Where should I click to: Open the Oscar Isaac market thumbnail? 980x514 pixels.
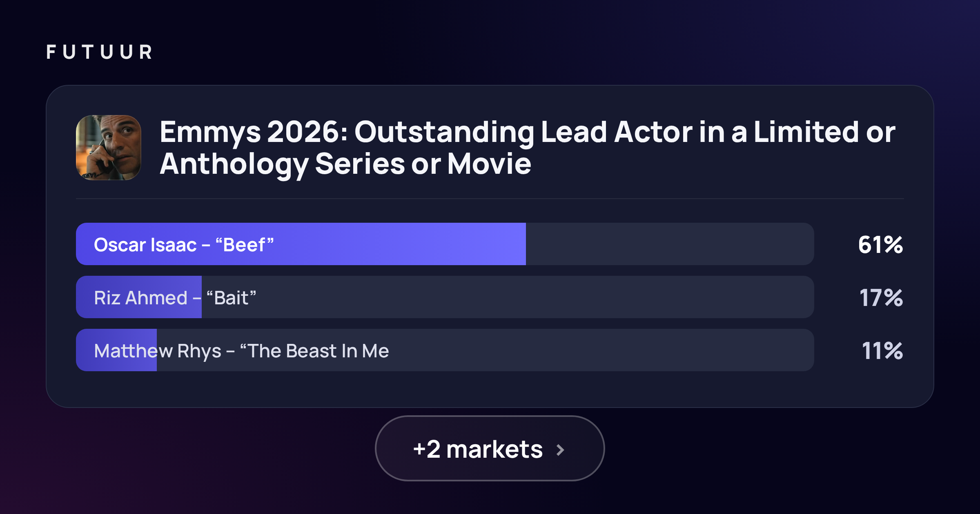[x=109, y=148]
